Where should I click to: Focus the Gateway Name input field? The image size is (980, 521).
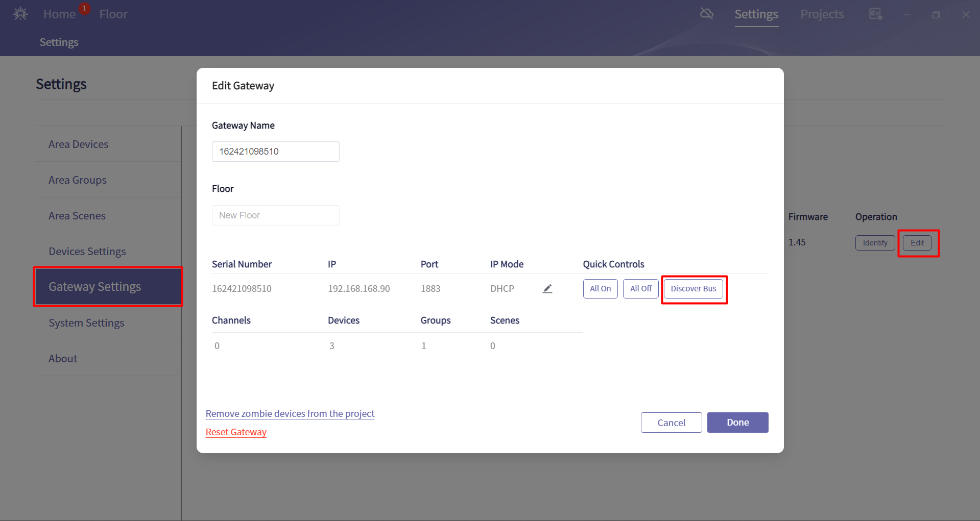coord(275,152)
